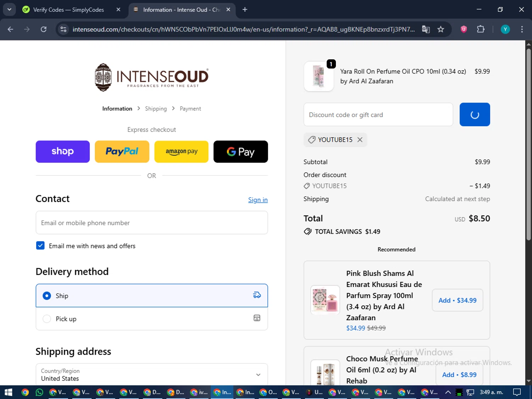Image resolution: width=532 pixels, height=399 pixels.
Task: Open WhatsApp from the taskbar
Action: coord(39,392)
